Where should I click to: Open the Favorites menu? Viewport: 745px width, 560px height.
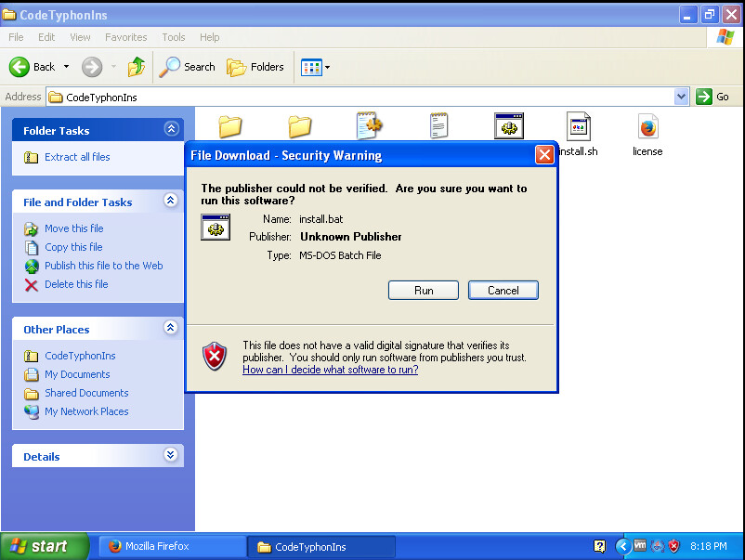(126, 37)
